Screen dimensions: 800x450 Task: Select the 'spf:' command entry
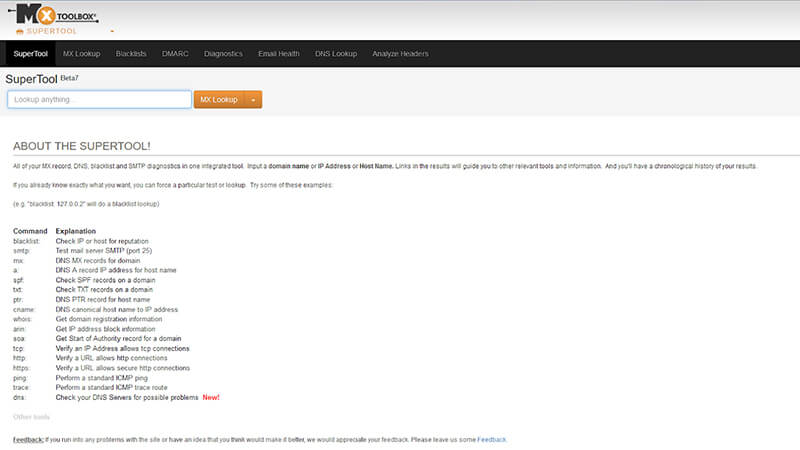19,279
